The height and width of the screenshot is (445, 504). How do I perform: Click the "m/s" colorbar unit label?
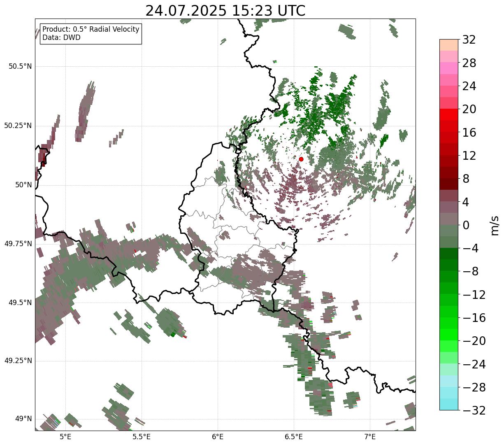pos(495,225)
